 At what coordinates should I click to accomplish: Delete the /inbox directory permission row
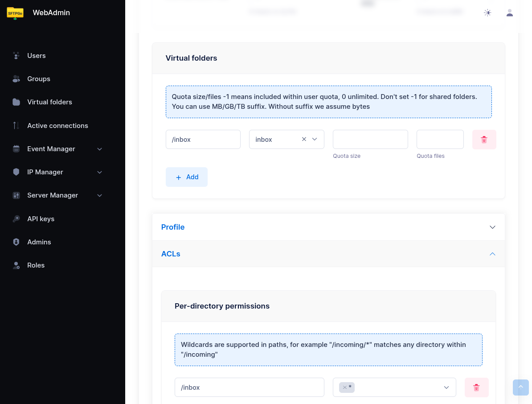coord(476,388)
